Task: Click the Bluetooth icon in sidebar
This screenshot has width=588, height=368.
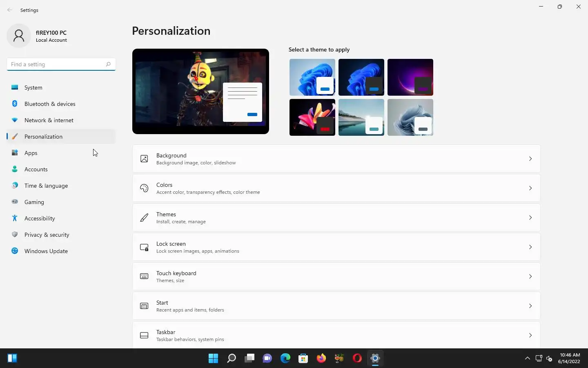Action: (15, 103)
